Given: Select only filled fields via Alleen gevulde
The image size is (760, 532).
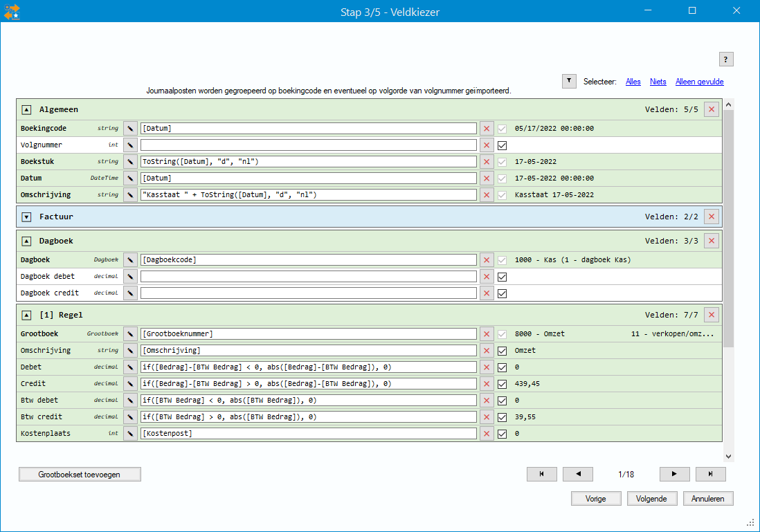Looking at the screenshot, I should pos(699,82).
